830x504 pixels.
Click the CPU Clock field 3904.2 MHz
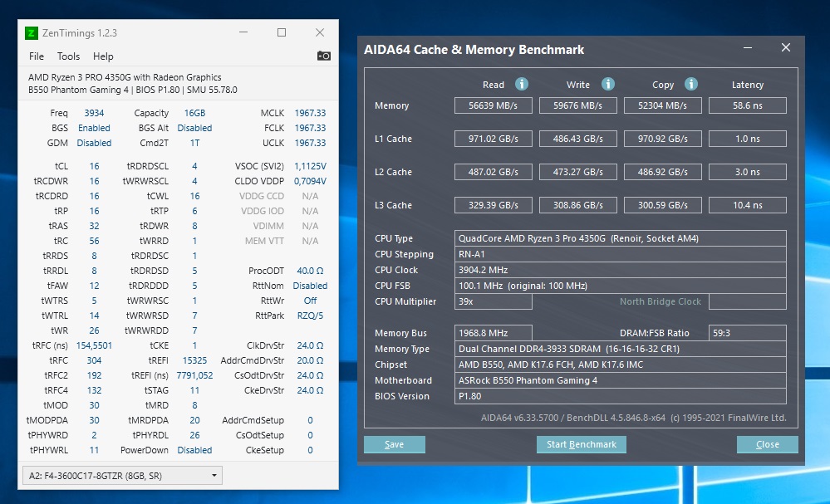621,270
